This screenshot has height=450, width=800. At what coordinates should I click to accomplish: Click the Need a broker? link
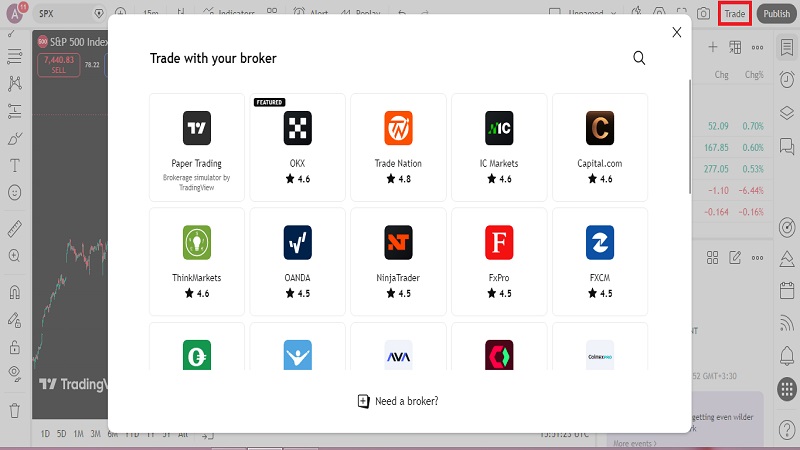coord(398,401)
